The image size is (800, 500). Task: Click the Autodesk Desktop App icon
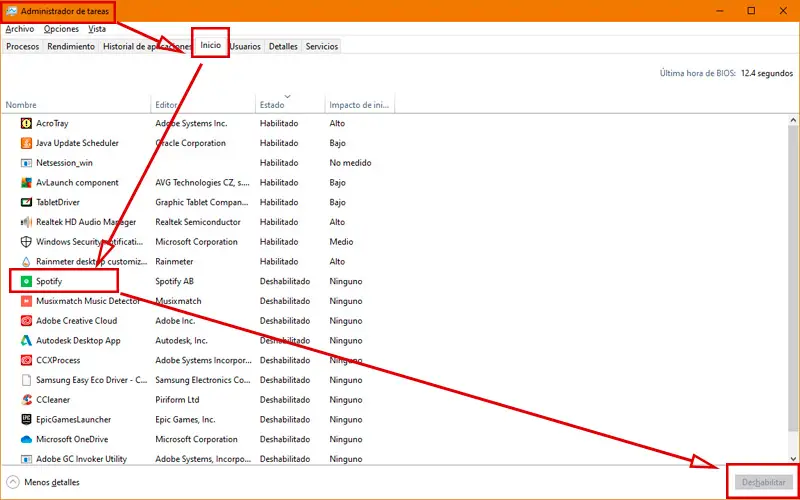click(26, 340)
